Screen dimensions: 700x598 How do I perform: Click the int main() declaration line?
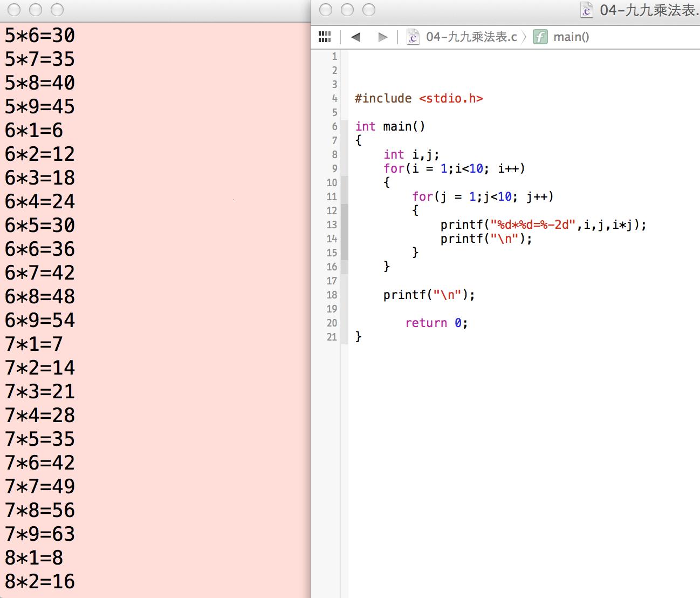(x=390, y=126)
